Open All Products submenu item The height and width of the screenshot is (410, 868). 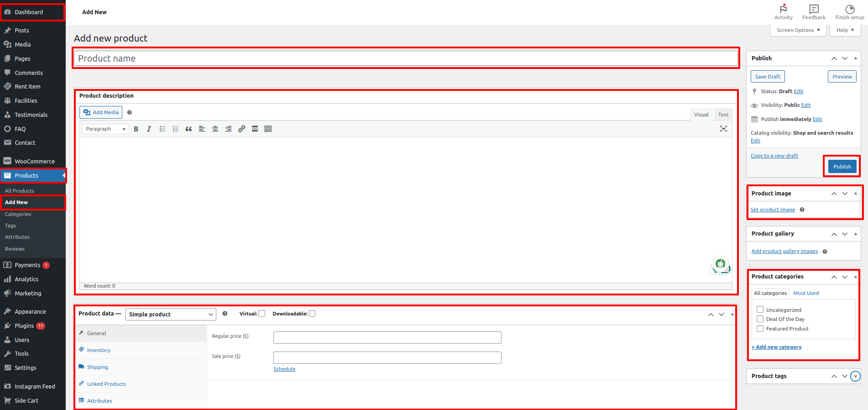(x=20, y=191)
